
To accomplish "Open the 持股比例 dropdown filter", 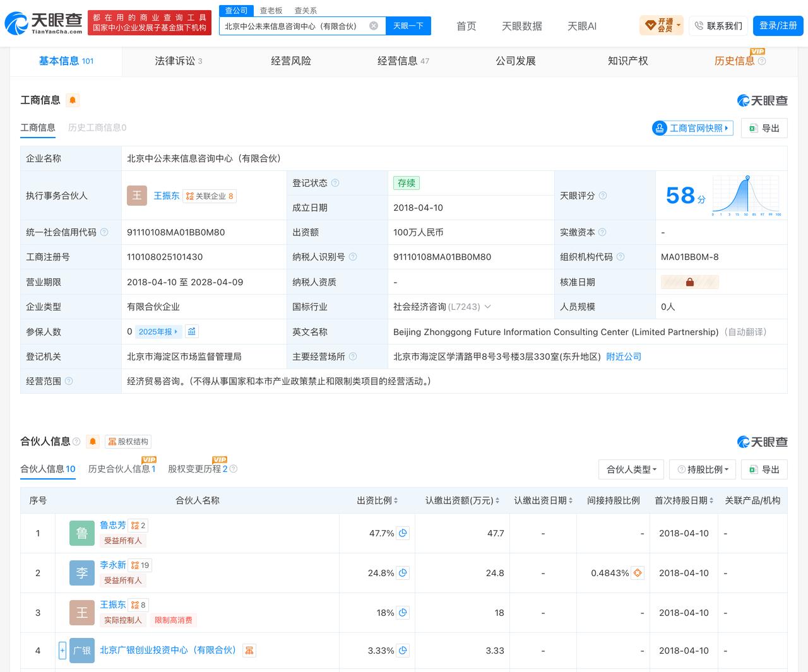I will click(x=703, y=469).
